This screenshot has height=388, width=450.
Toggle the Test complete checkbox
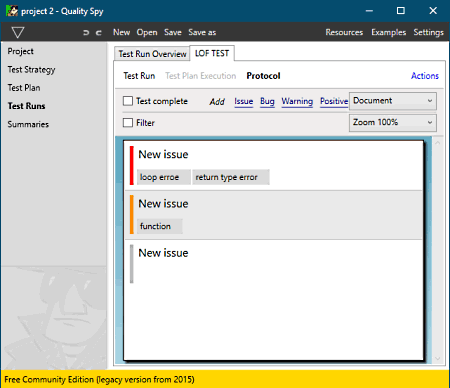tap(128, 101)
